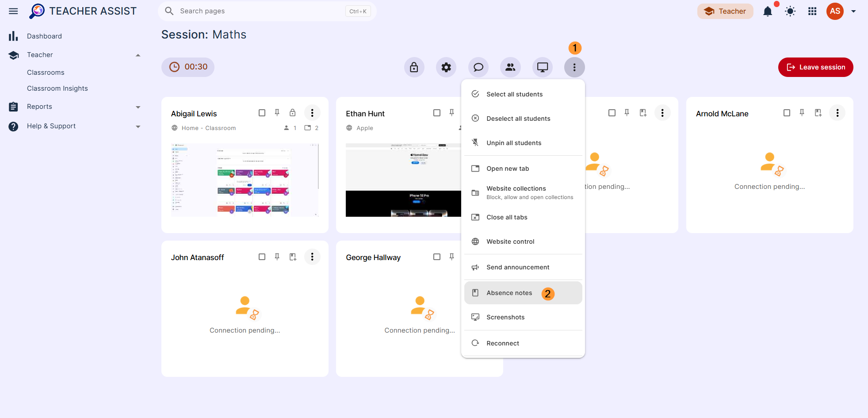Open Classroom Insights sidebar link
Viewport: 868px width, 418px height.
point(57,88)
